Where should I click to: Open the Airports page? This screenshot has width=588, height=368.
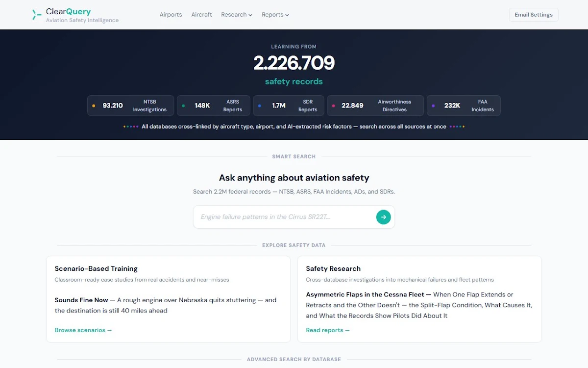pos(171,15)
